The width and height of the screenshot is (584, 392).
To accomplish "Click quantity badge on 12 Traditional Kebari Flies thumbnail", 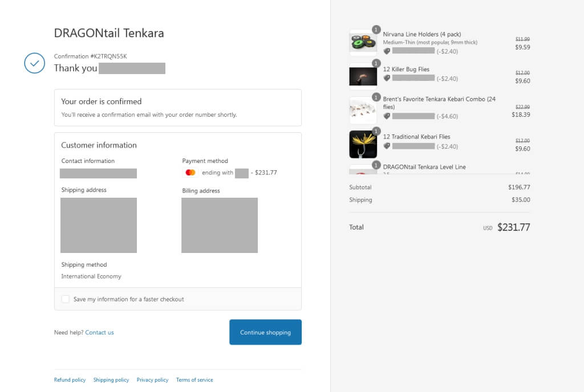I will coord(376,131).
